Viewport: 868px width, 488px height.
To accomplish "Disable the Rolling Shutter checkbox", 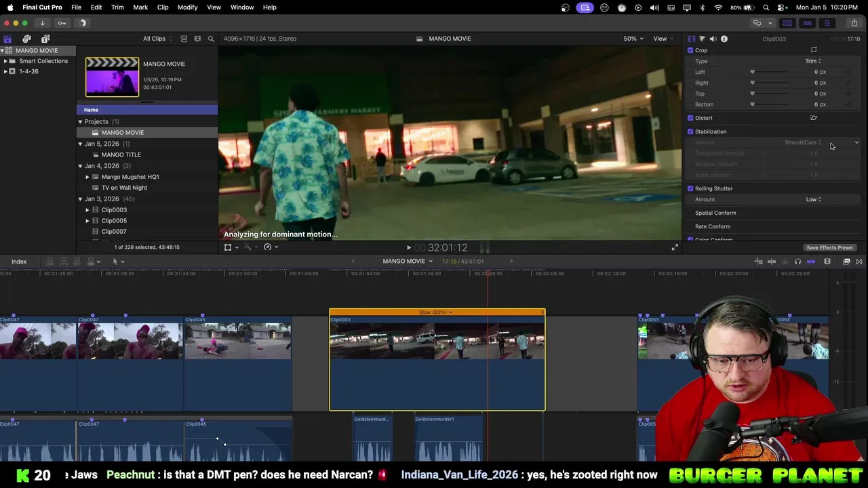I will coord(690,188).
